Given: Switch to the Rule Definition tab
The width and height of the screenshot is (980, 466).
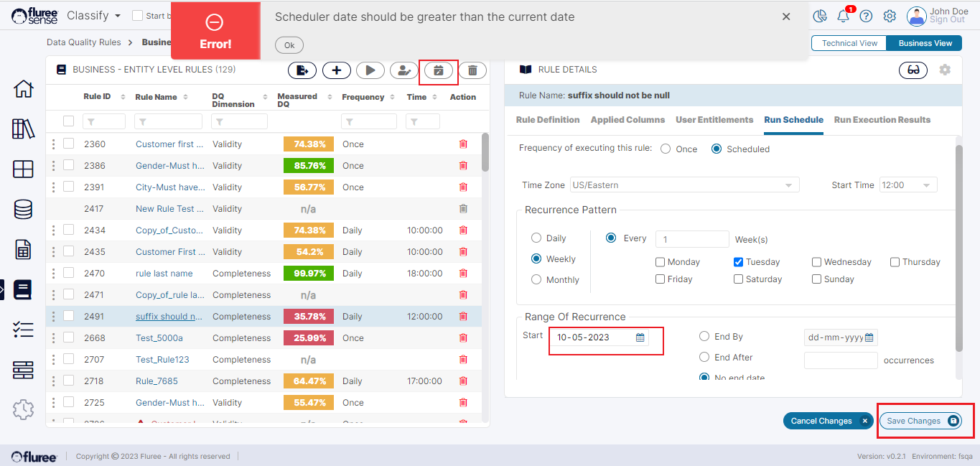Looking at the screenshot, I should click(548, 120).
